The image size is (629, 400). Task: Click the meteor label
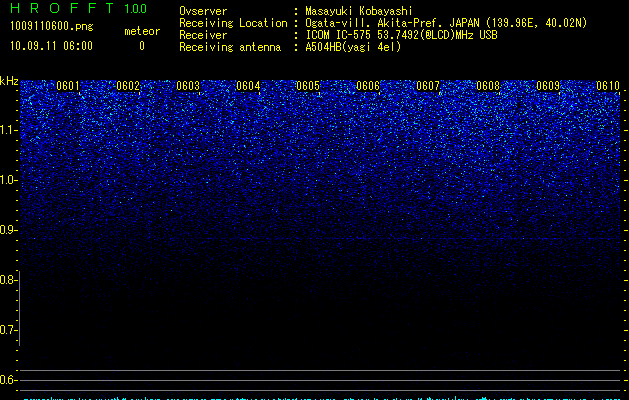[142, 31]
